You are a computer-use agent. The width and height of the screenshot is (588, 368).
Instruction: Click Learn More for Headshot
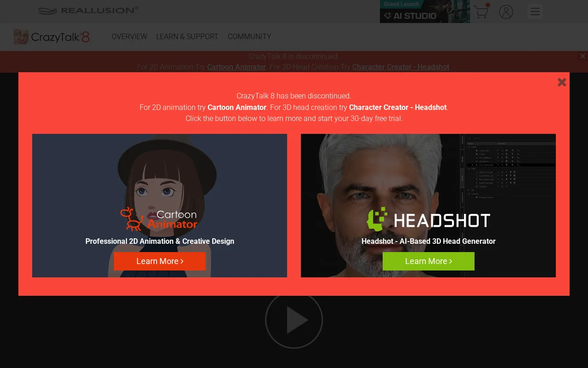pyautogui.click(x=428, y=261)
